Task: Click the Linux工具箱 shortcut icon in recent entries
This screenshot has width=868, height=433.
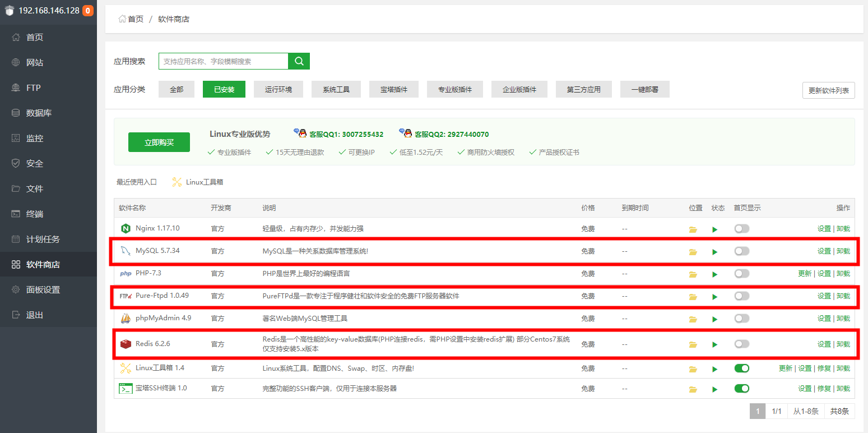Action: coord(177,182)
